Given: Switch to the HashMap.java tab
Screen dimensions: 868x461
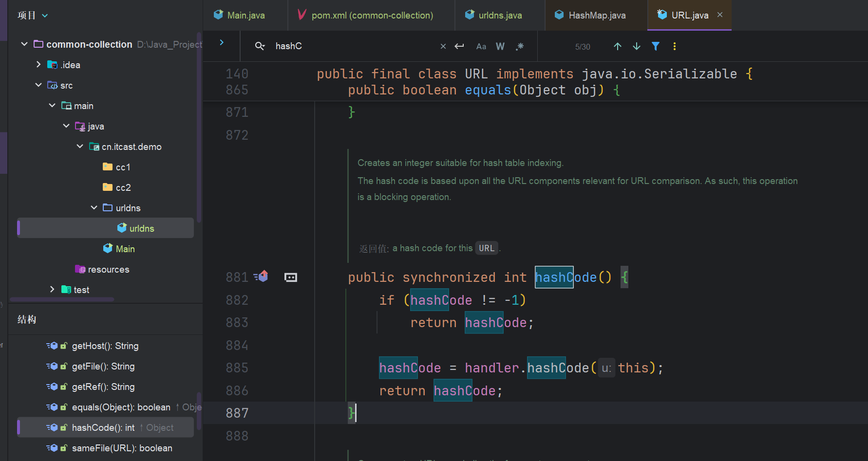Looking at the screenshot, I should pos(596,15).
